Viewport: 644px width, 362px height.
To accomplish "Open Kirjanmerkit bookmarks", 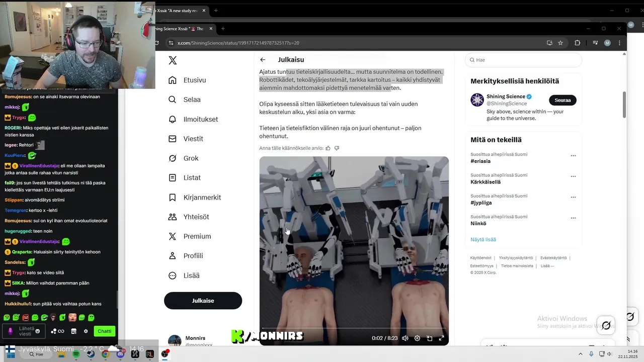I will point(195,198).
